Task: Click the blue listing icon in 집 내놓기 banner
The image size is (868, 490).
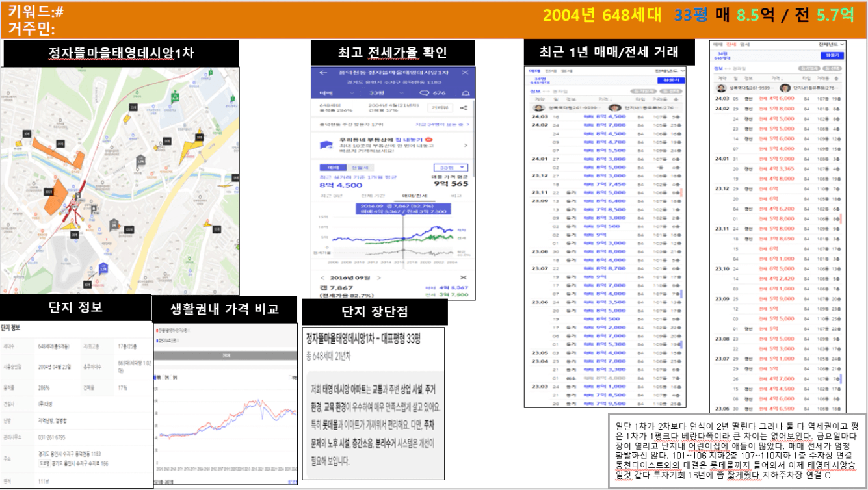Action: tap(326, 145)
